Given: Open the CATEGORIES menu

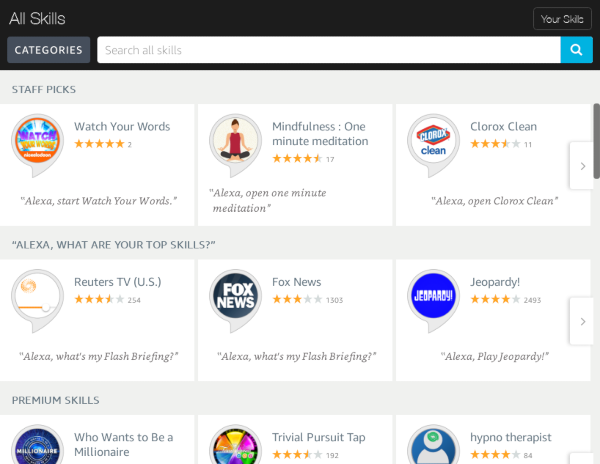Looking at the screenshot, I should pyautogui.click(x=49, y=50).
